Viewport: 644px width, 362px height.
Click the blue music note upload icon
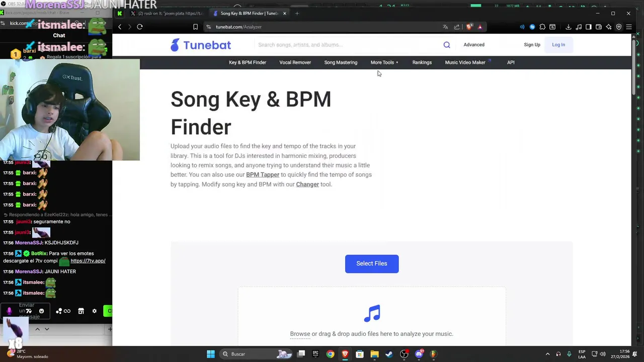(372, 313)
